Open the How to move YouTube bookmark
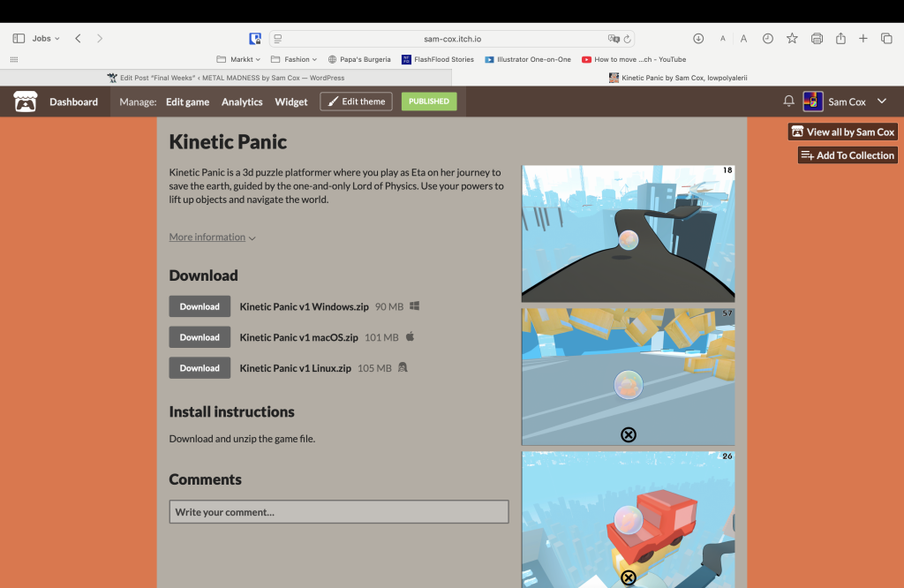The height and width of the screenshot is (588, 904). [634, 59]
